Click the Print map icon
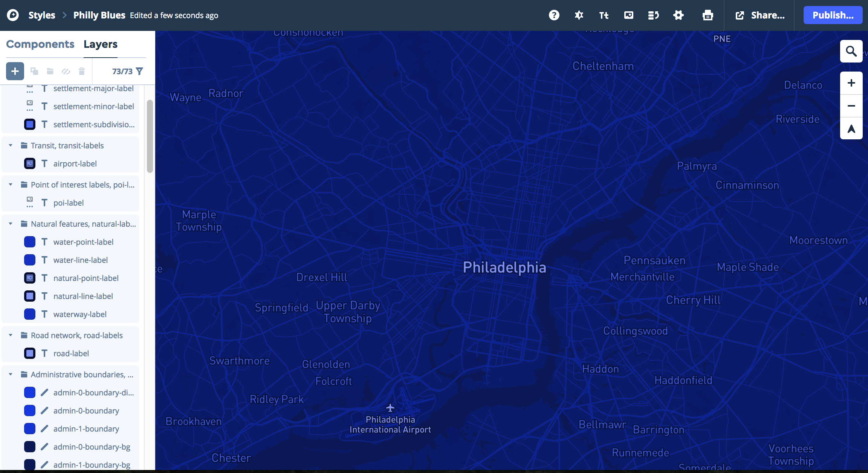Image resolution: width=868 pixels, height=473 pixels. coord(708,15)
